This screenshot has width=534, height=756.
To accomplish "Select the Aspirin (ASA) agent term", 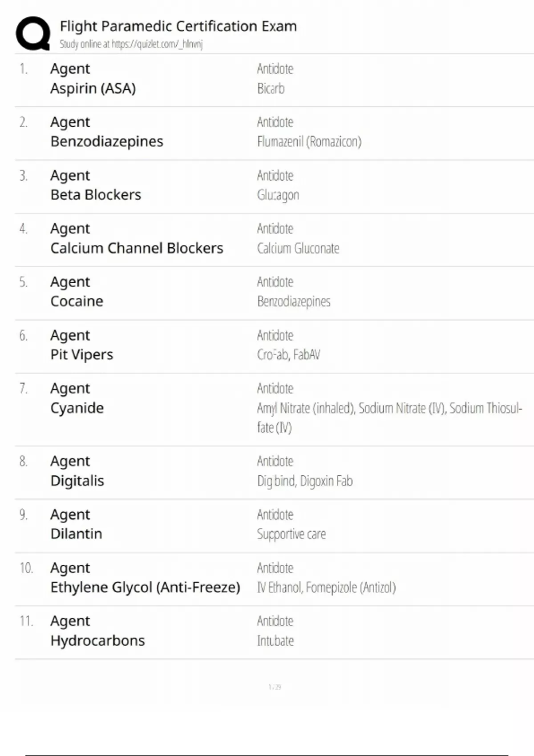I will click(93, 88).
